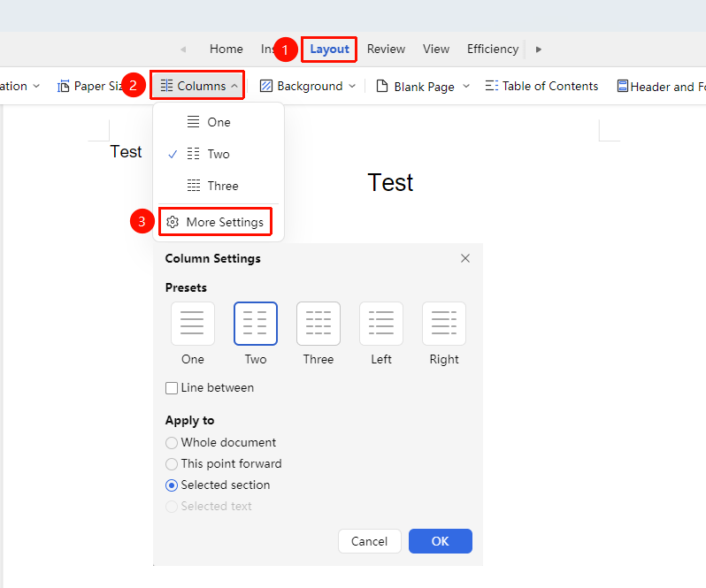Enable the Line between checkbox
This screenshot has height=588, width=706.
pyautogui.click(x=172, y=388)
